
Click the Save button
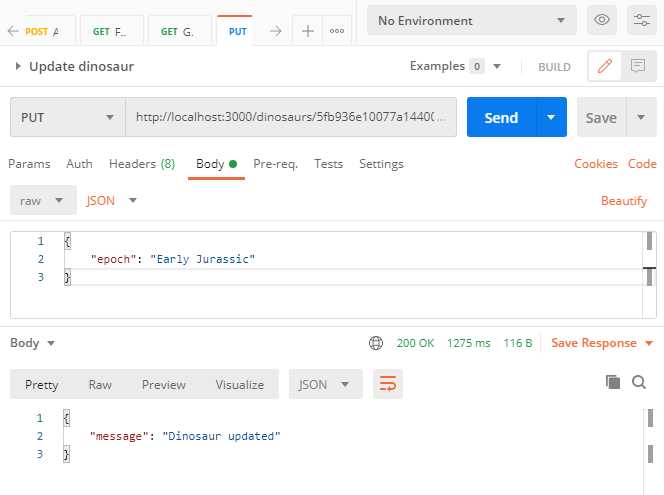pos(601,117)
